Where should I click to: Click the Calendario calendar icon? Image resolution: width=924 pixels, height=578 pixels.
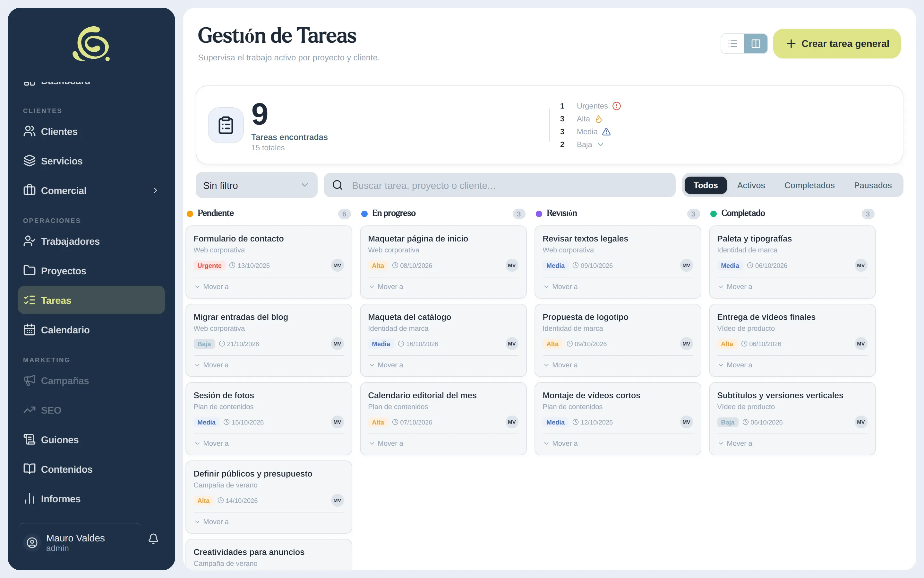(30, 329)
